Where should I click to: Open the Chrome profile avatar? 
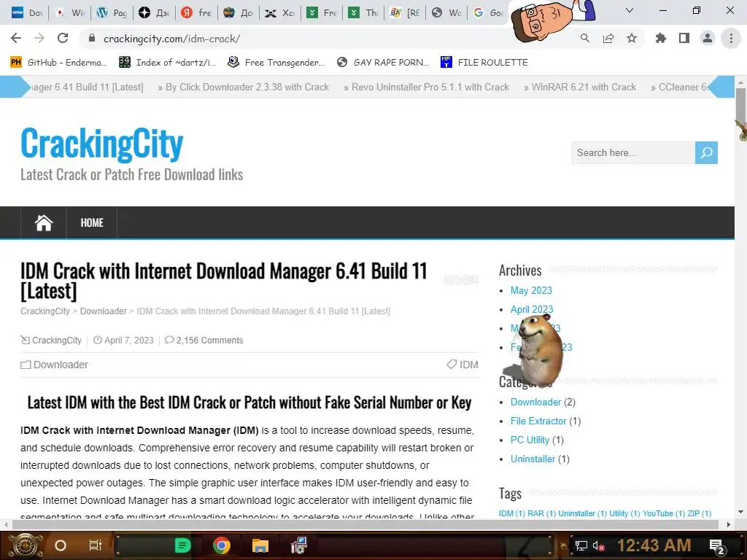(708, 38)
